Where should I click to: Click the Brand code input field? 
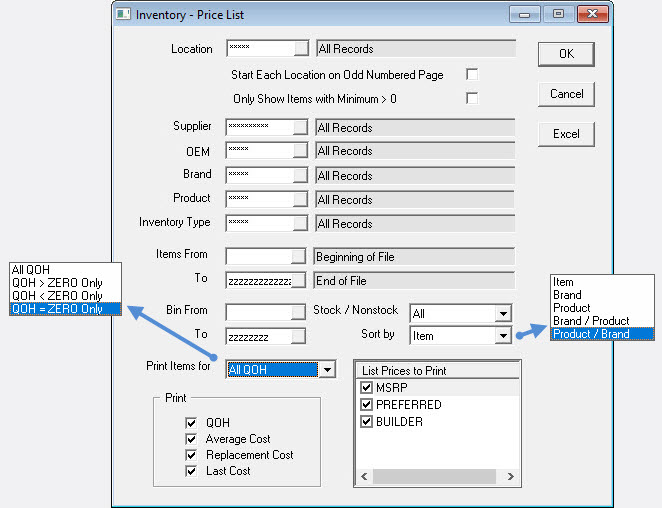click(x=260, y=175)
